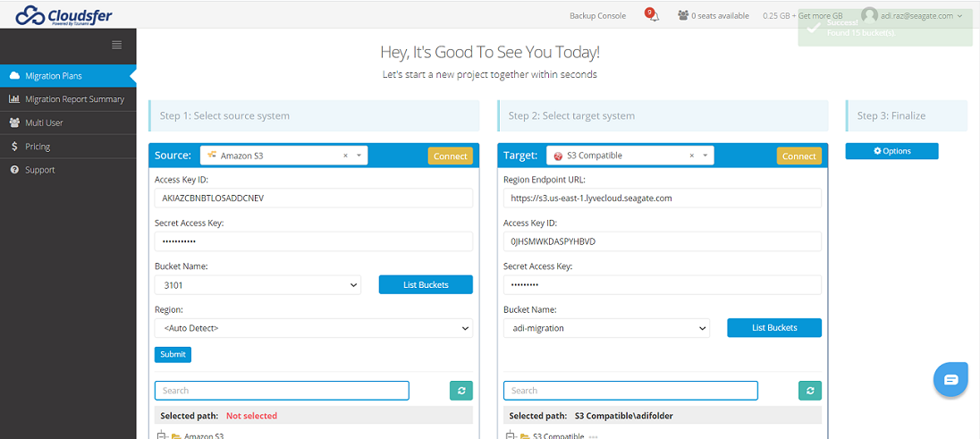Clear the S3 Compatible target selection
The image size is (980, 439).
coord(692,156)
